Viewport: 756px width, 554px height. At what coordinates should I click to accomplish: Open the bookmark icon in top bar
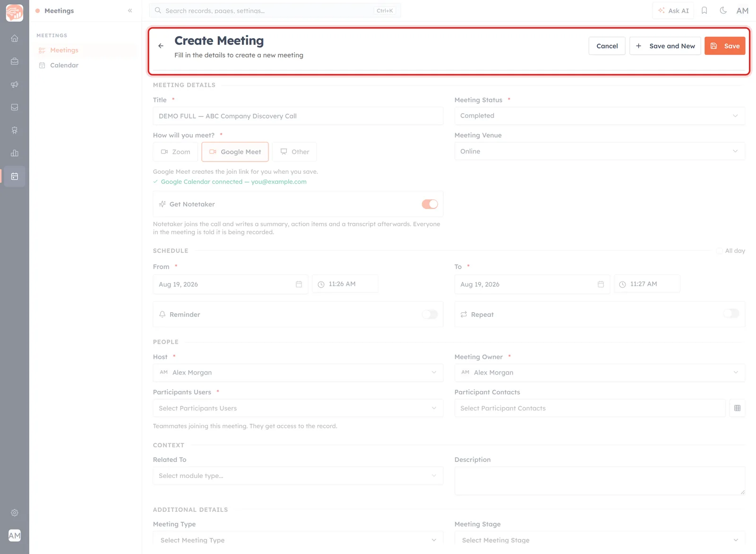point(704,10)
